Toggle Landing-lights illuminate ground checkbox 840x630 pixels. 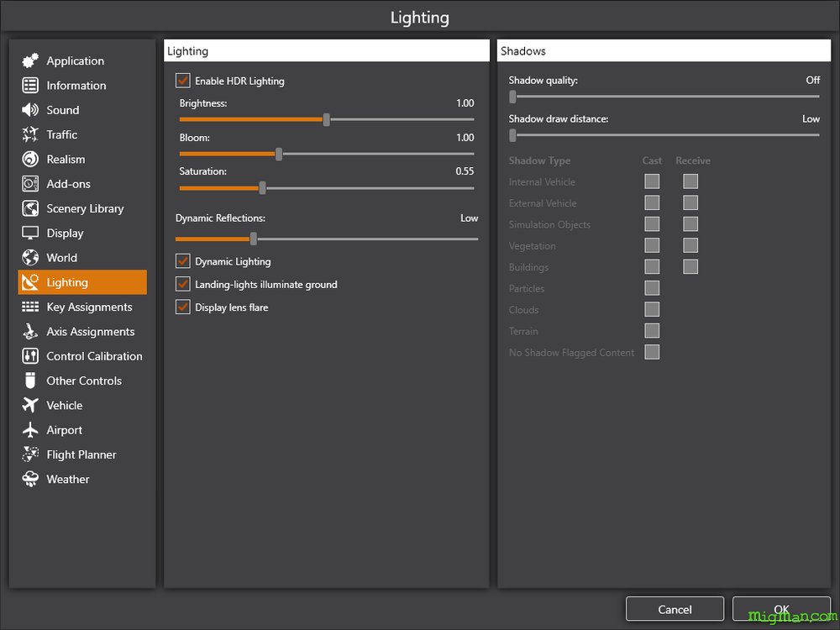(182, 284)
